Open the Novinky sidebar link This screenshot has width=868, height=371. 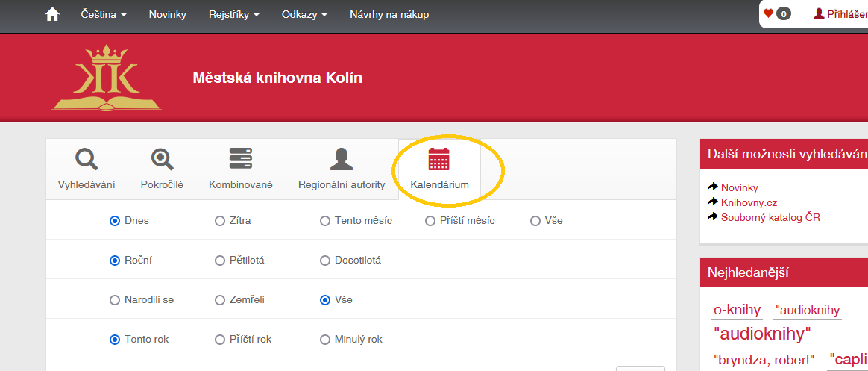point(740,187)
